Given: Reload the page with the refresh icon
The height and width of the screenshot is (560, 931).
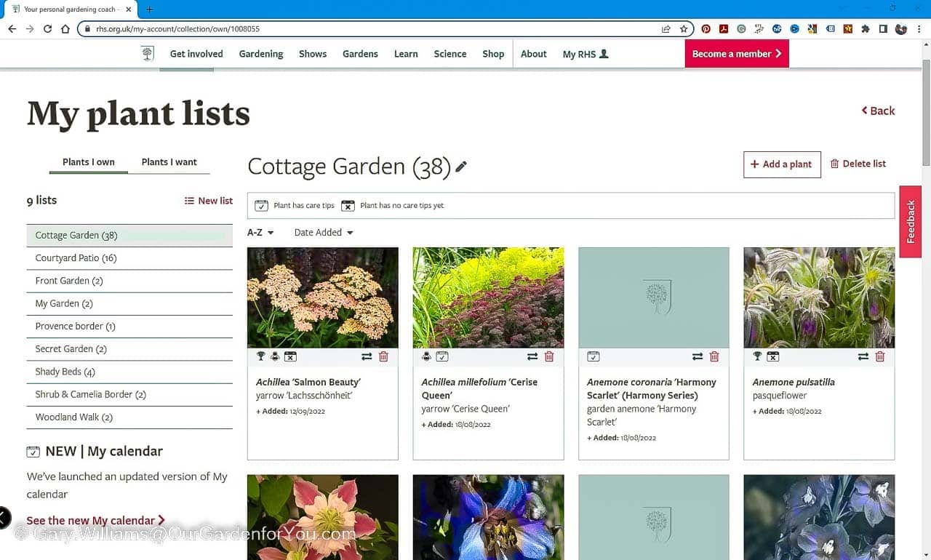Looking at the screenshot, I should (48, 29).
